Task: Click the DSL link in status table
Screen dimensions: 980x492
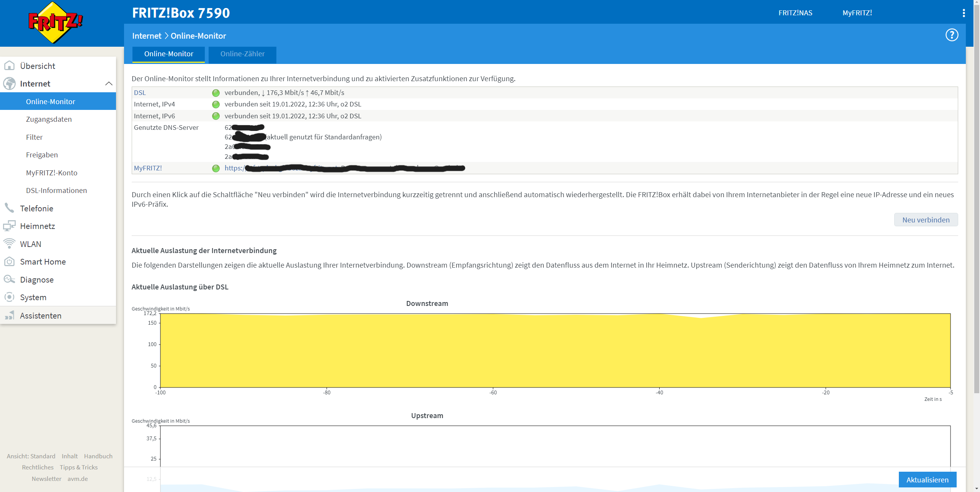Action: [140, 93]
